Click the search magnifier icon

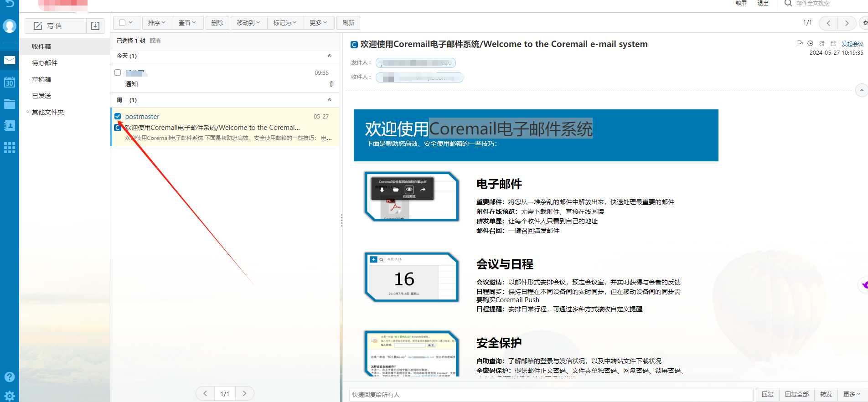click(788, 3)
